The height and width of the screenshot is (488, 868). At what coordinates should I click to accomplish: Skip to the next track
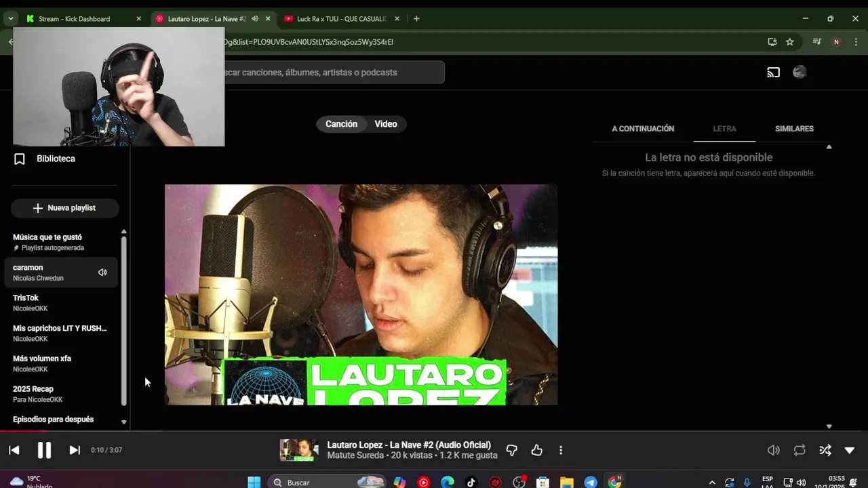(x=75, y=450)
